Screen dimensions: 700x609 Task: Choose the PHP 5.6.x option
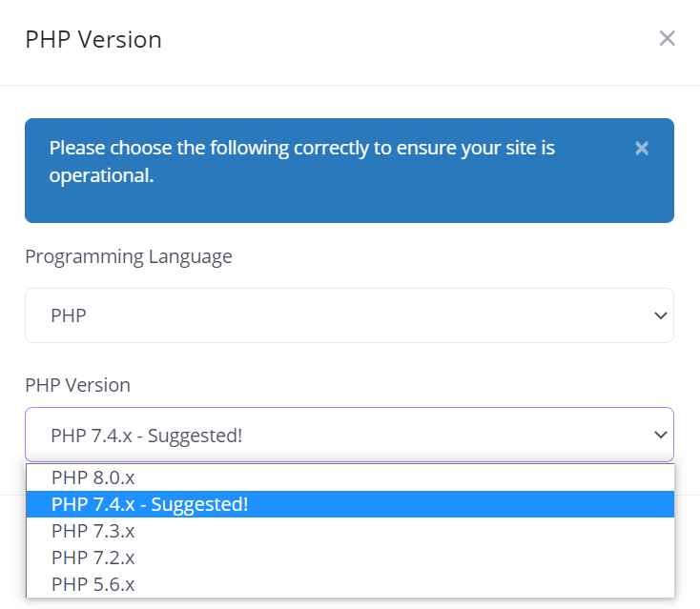tap(350, 584)
